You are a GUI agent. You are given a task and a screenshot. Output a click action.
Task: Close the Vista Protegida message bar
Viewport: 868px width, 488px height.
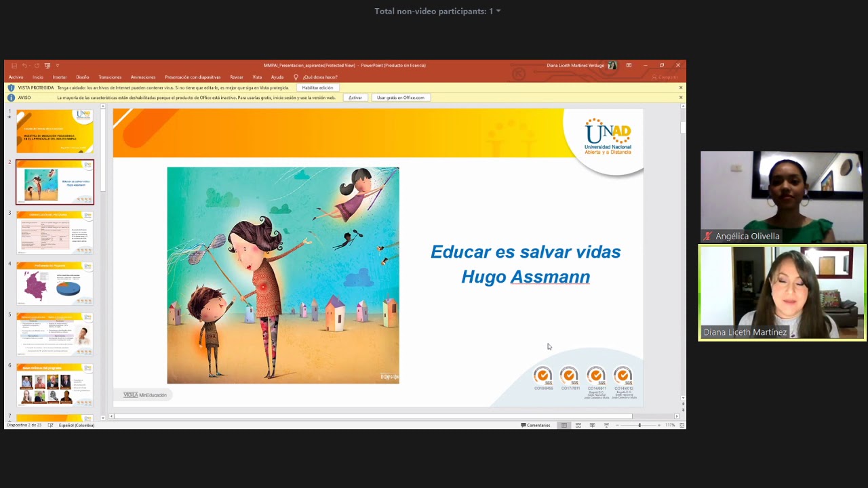681,87
